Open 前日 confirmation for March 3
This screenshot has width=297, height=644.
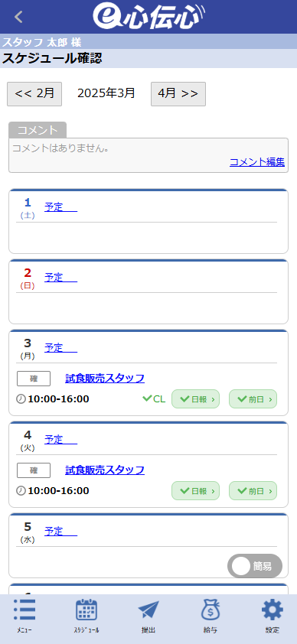(x=253, y=398)
